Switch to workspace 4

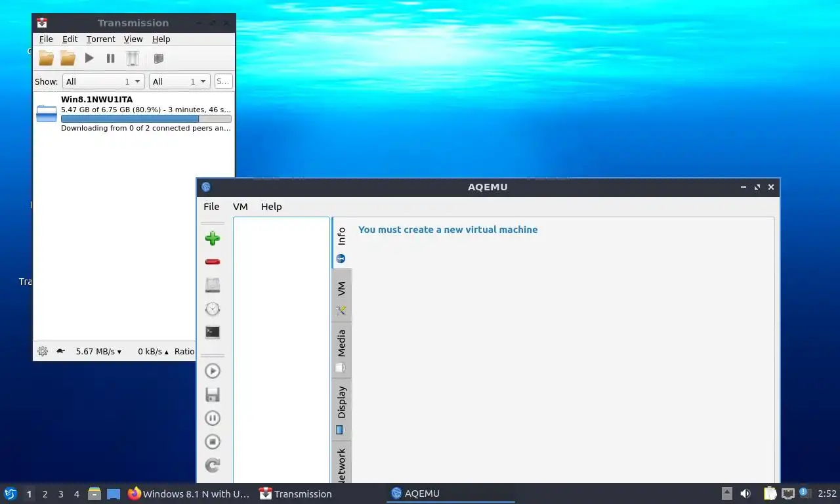77,494
